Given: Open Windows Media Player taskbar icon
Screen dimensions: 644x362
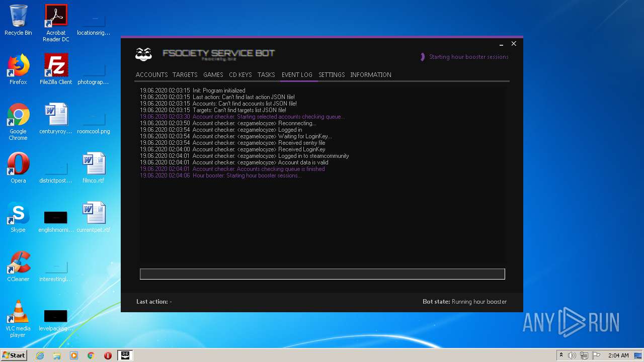Looking at the screenshot, I should pos(74,355).
